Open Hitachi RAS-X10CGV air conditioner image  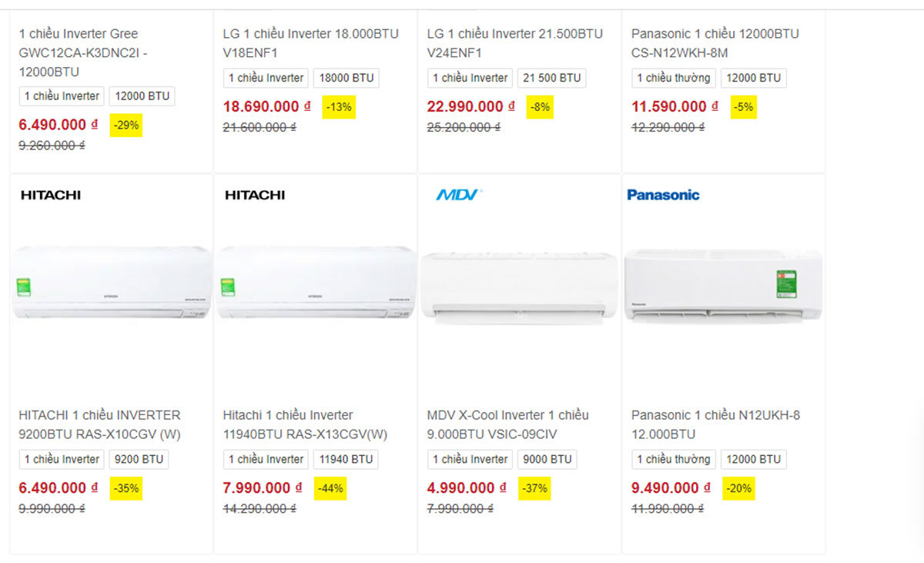tap(111, 283)
